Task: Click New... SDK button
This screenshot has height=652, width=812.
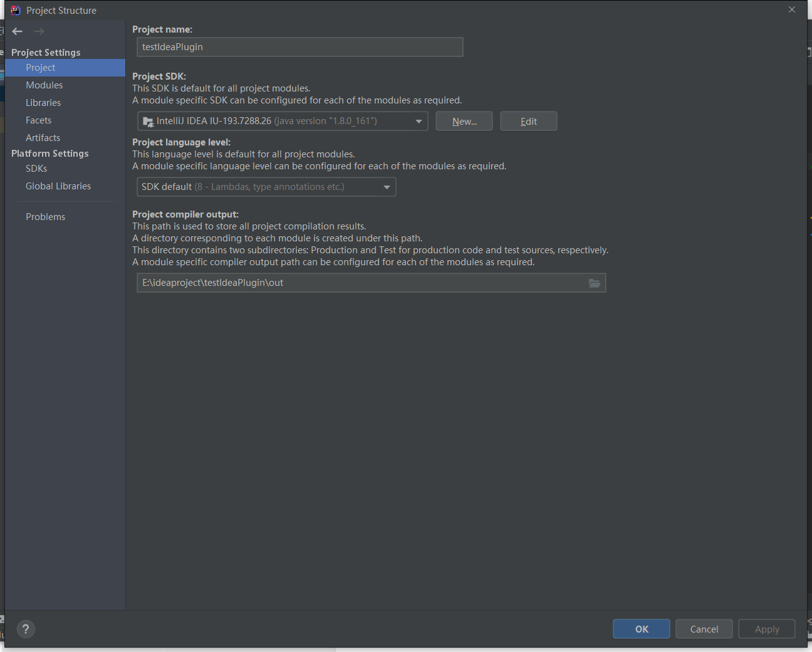Action: pos(464,122)
